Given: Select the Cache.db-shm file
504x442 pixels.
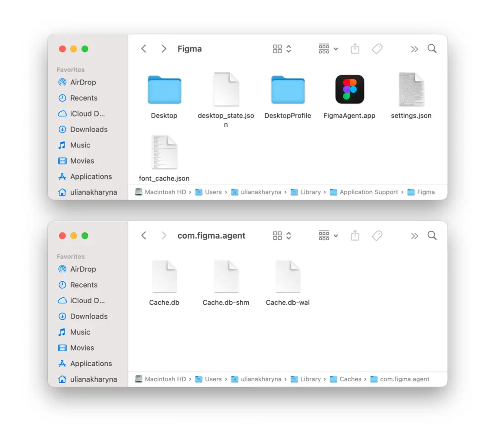Looking at the screenshot, I should (x=226, y=276).
